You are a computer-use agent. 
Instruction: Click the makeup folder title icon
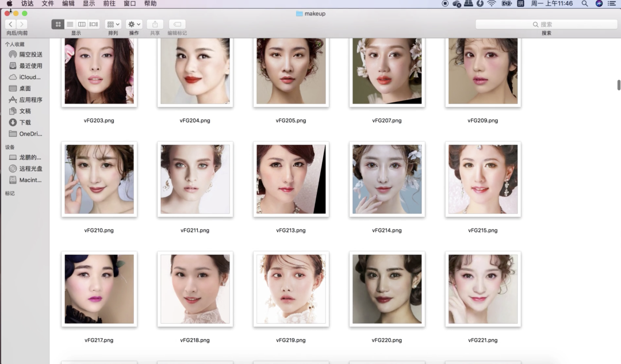[300, 13]
